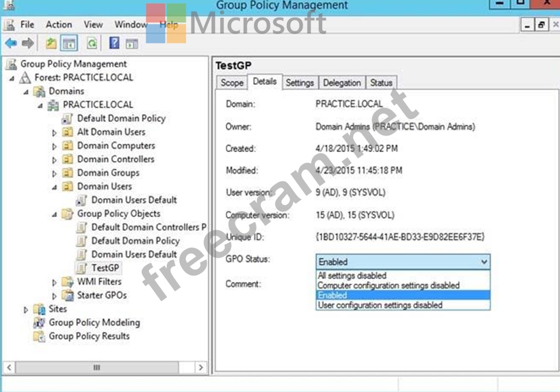
Task: Click the Group Policy Modeling icon
Action: 39,323
